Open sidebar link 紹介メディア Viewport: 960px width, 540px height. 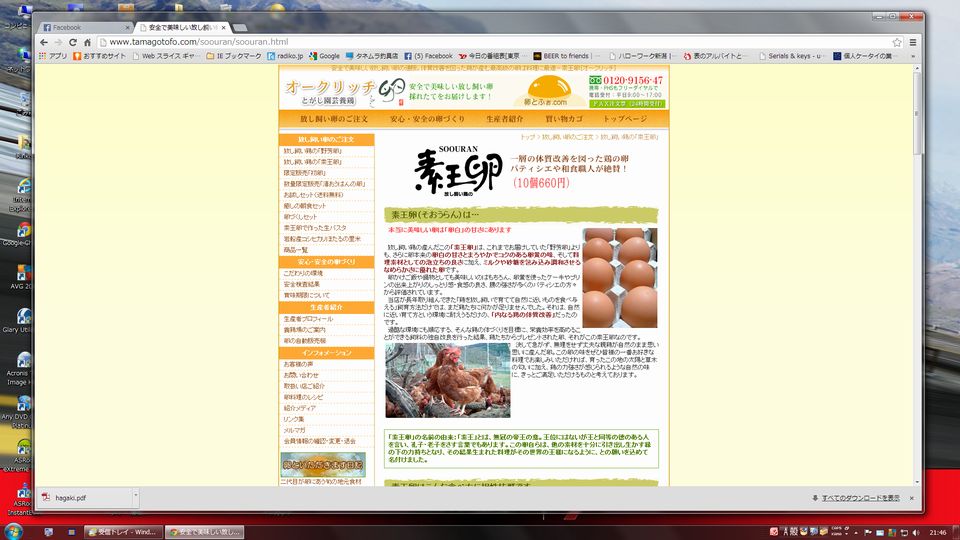tap(299, 408)
